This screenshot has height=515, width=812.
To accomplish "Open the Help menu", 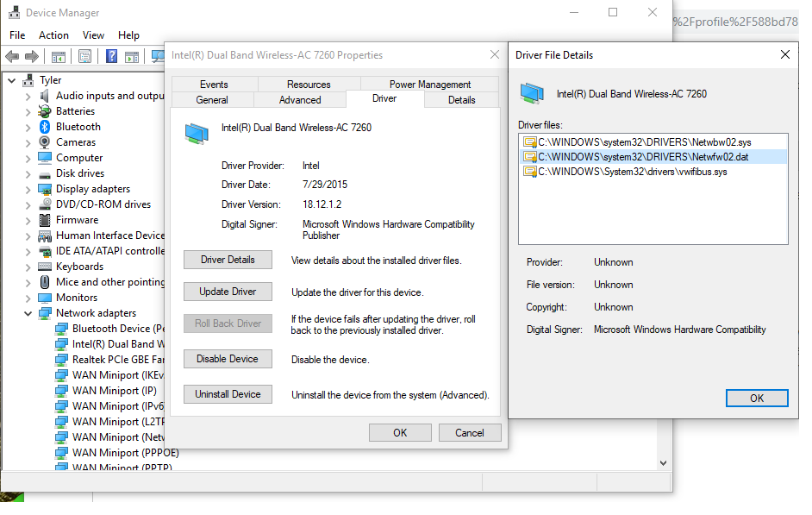I will coord(128,35).
